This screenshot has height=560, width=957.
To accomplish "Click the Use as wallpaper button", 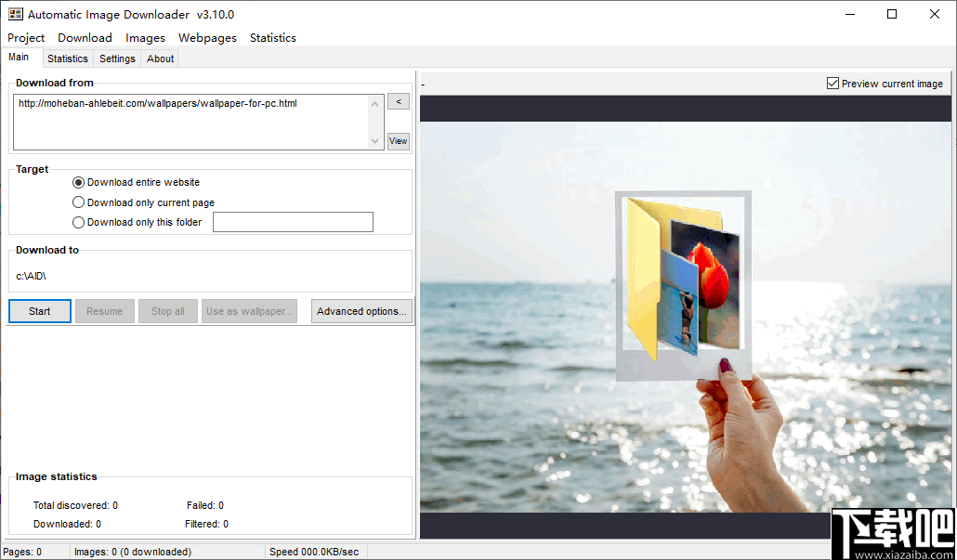I will [249, 310].
